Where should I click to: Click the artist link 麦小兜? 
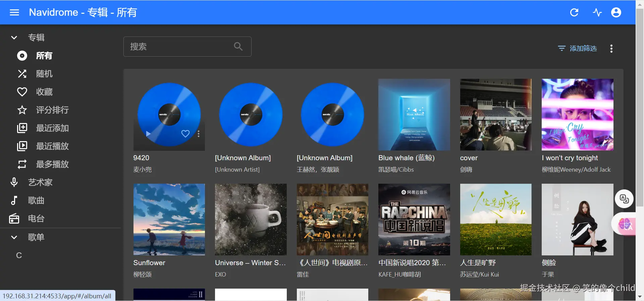[143, 170]
